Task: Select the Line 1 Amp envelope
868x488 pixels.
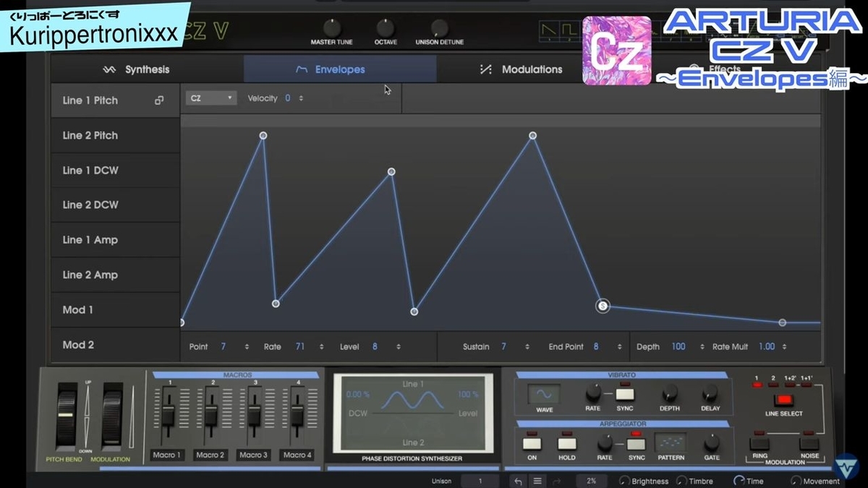Action: coord(115,240)
